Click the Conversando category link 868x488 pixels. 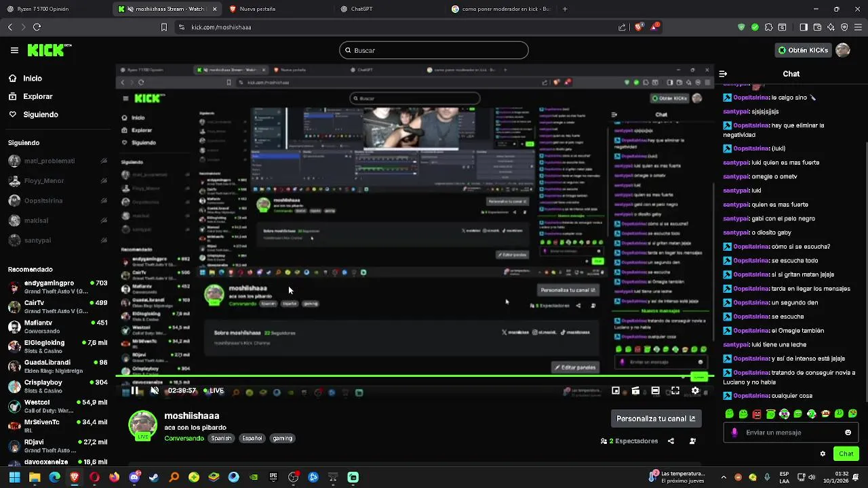pos(184,439)
